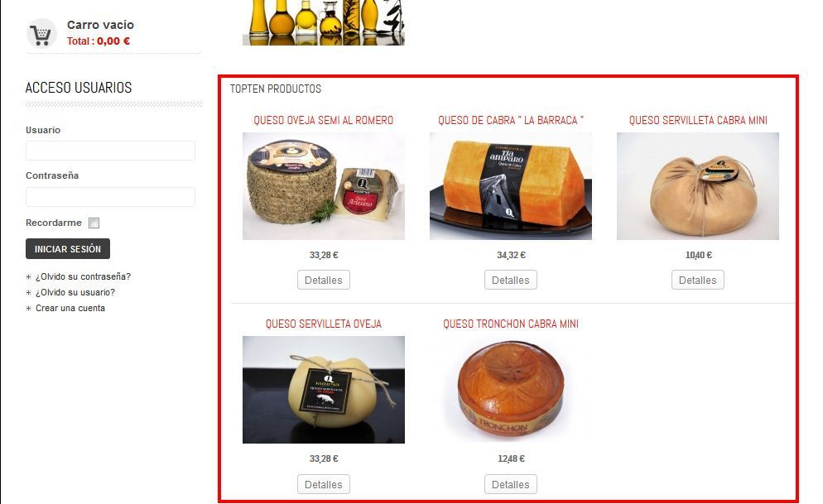Select the Queso Tronchon Cabra Mini image
The width and height of the screenshot is (823, 504).
[511, 390]
